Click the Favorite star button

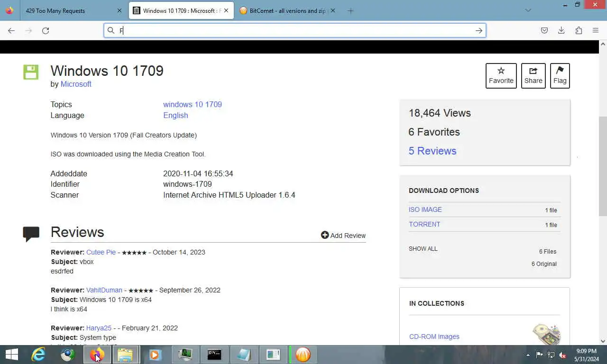[x=501, y=76]
